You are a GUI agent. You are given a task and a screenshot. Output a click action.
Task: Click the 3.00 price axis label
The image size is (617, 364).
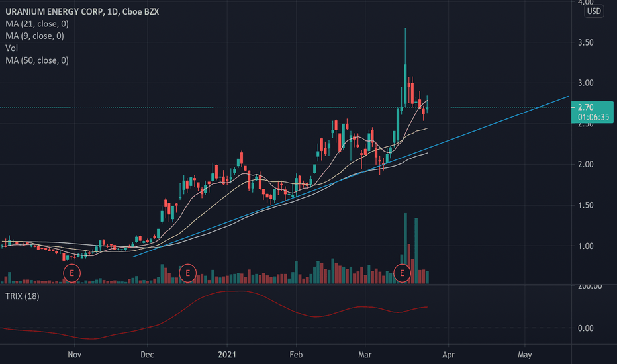(585, 83)
